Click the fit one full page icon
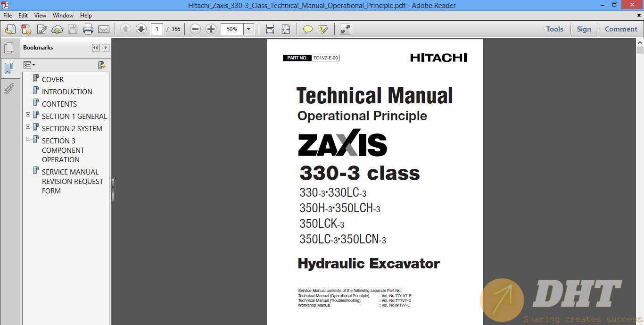Viewport: 644px width, 325px height. click(286, 29)
